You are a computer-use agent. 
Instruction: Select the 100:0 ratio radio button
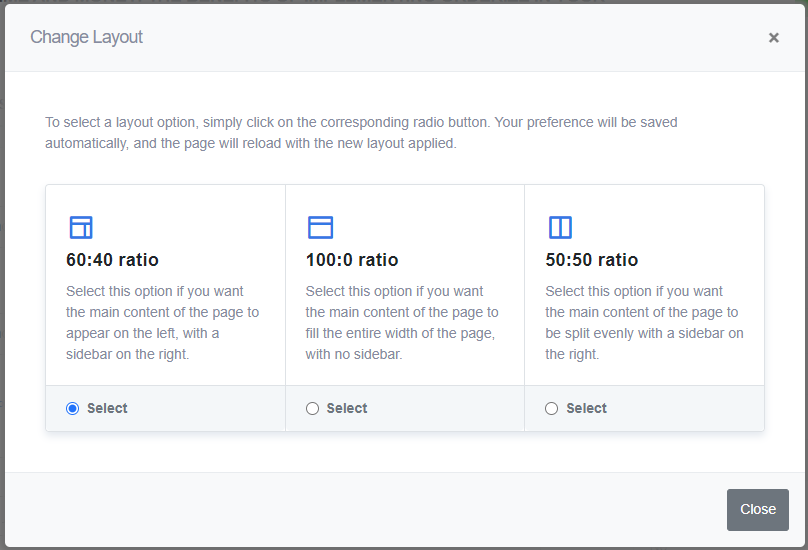pyautogui.click(x=312, y=409)
